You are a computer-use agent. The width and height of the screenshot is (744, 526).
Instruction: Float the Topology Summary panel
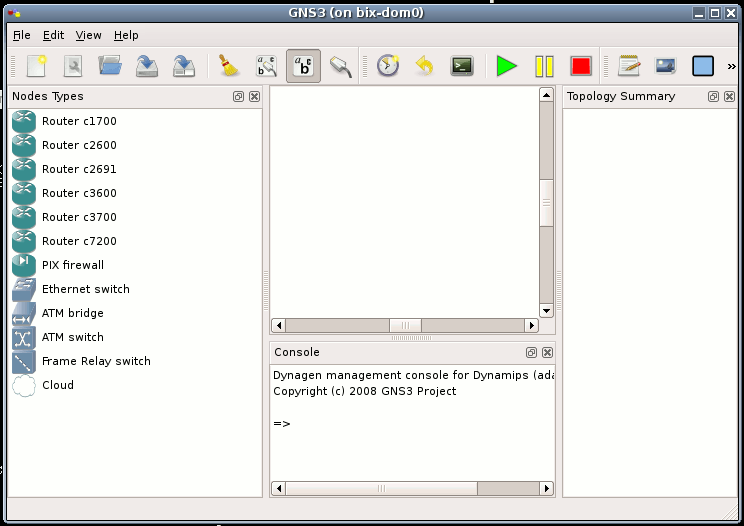pyautogui.click(x=713, y=97)
